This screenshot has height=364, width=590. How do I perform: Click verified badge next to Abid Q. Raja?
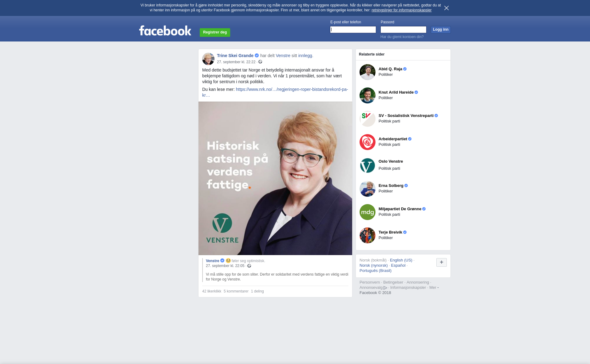(x=405, y=69)
